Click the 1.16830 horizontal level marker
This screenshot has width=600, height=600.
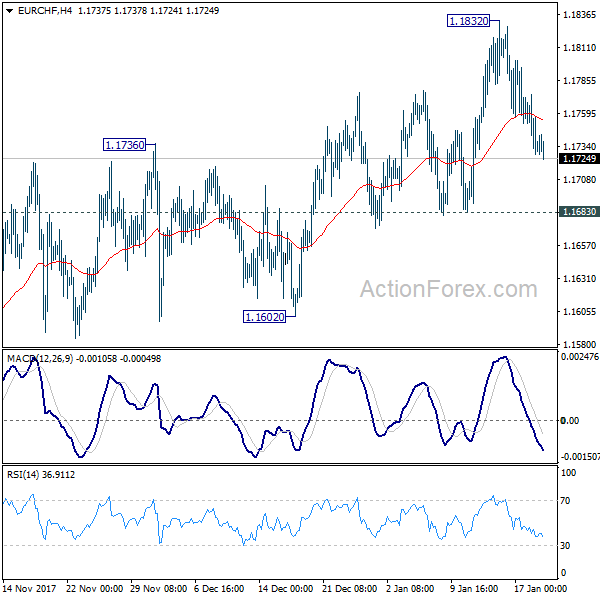click(x=579, y=212)
